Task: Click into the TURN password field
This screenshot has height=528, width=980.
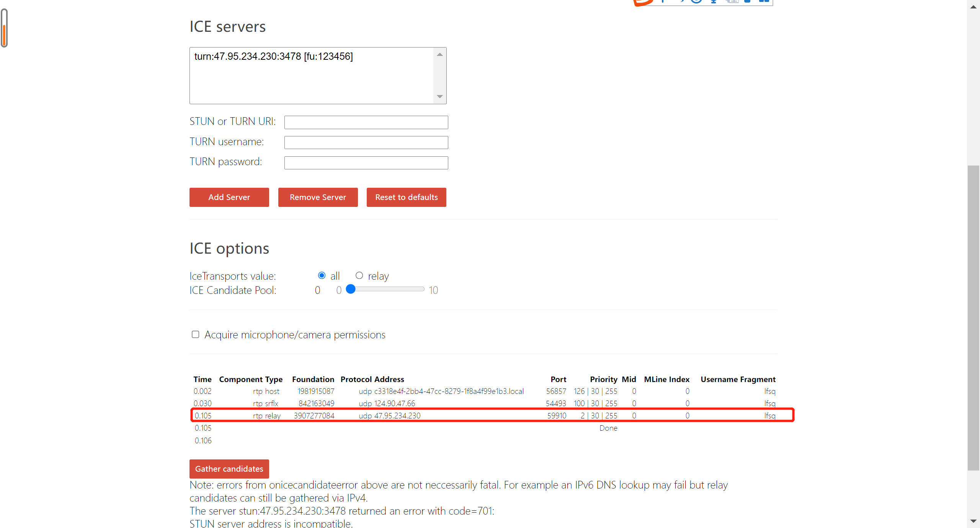Action: pos(366,163)
